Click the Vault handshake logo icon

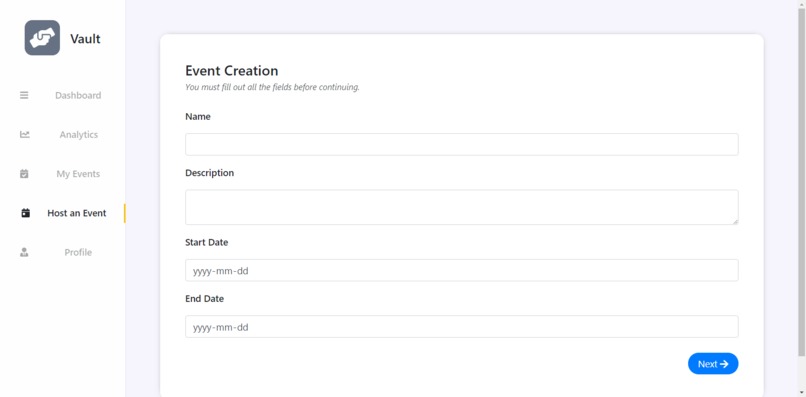point(42,38)
